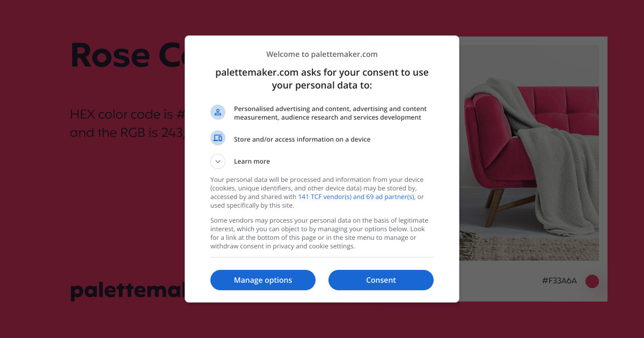Click the personal data processing paragraph

[x=318, y=193]
